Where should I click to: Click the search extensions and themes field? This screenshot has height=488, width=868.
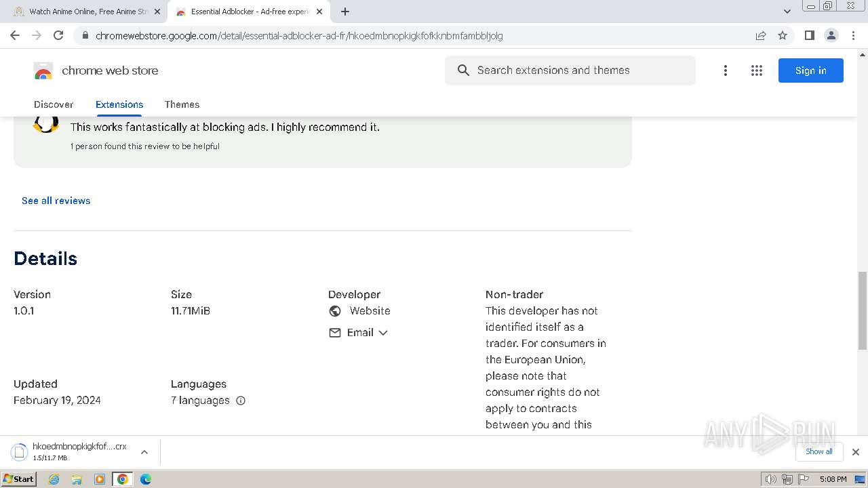tap(570, 70)
